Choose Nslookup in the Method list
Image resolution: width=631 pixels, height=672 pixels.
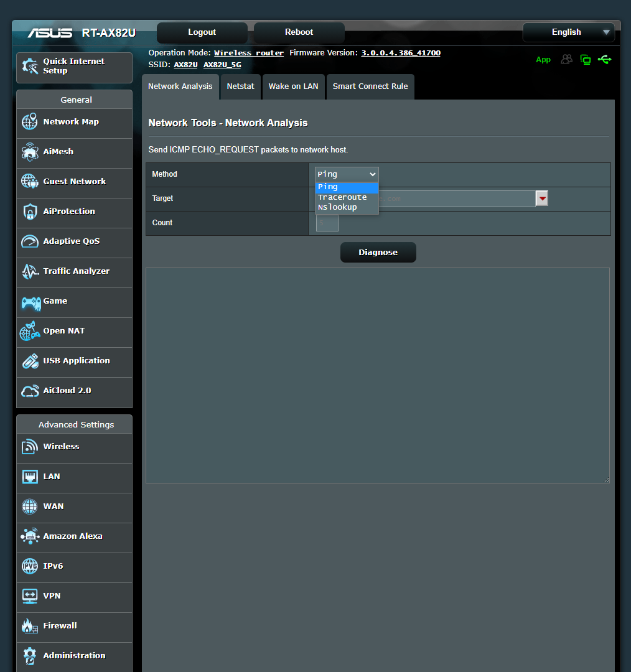coord(347,207)
